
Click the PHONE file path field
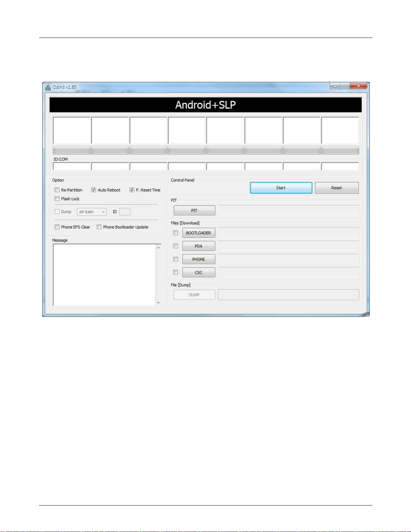pos(289,259)
